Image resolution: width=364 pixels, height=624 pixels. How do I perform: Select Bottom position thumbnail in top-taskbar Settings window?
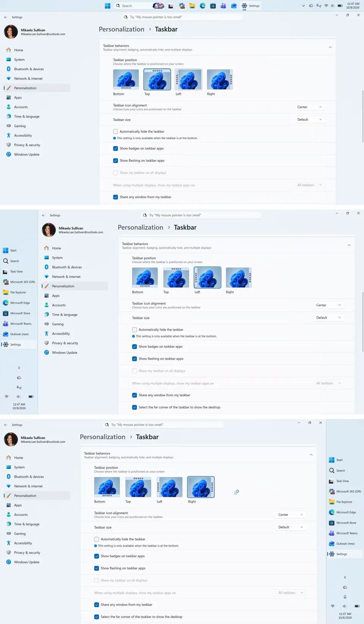[x=126, y=79]
